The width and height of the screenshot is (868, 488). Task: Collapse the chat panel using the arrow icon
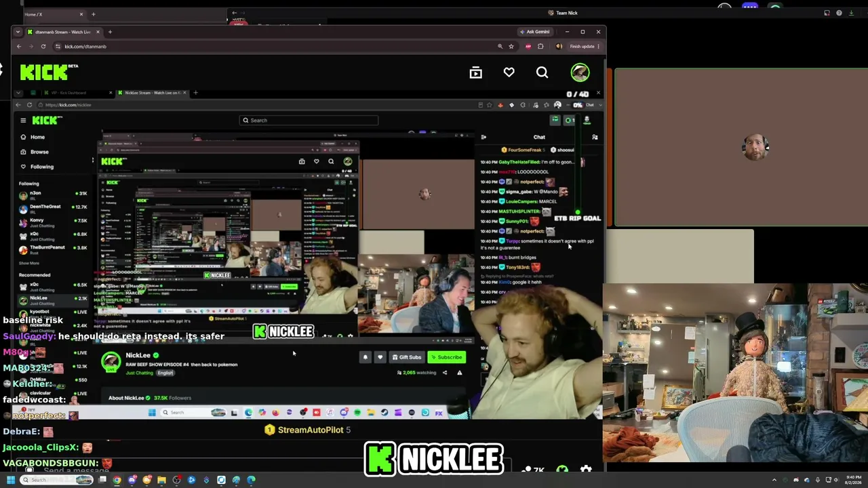[x=484, y=137]
